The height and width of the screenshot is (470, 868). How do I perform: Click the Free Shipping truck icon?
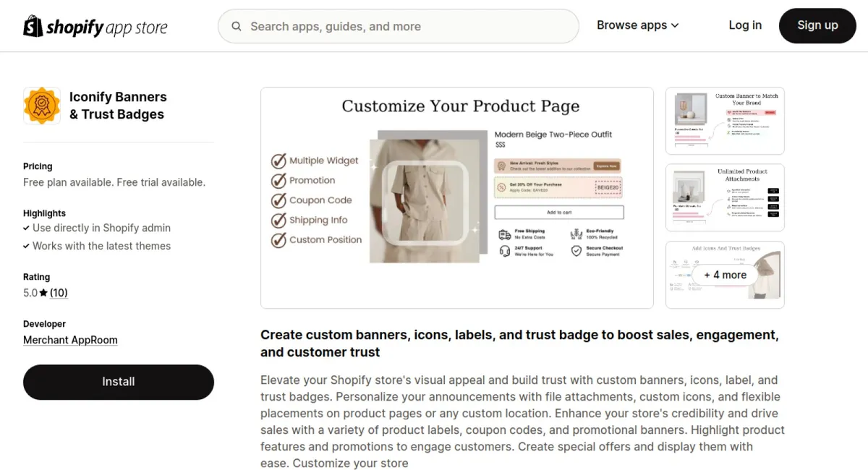point(504,234)
